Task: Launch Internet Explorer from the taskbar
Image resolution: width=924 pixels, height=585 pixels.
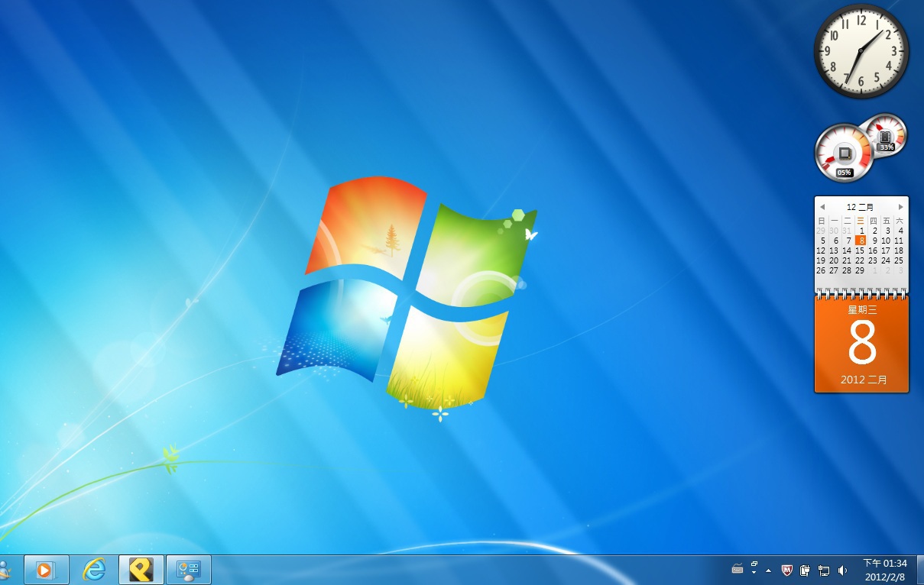Action: click(94, 570)
